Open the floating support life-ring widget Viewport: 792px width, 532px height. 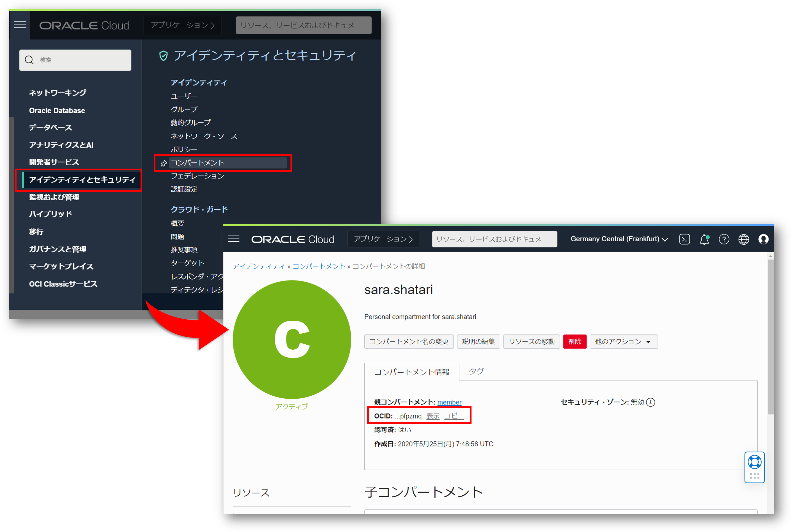click(755, 462)
